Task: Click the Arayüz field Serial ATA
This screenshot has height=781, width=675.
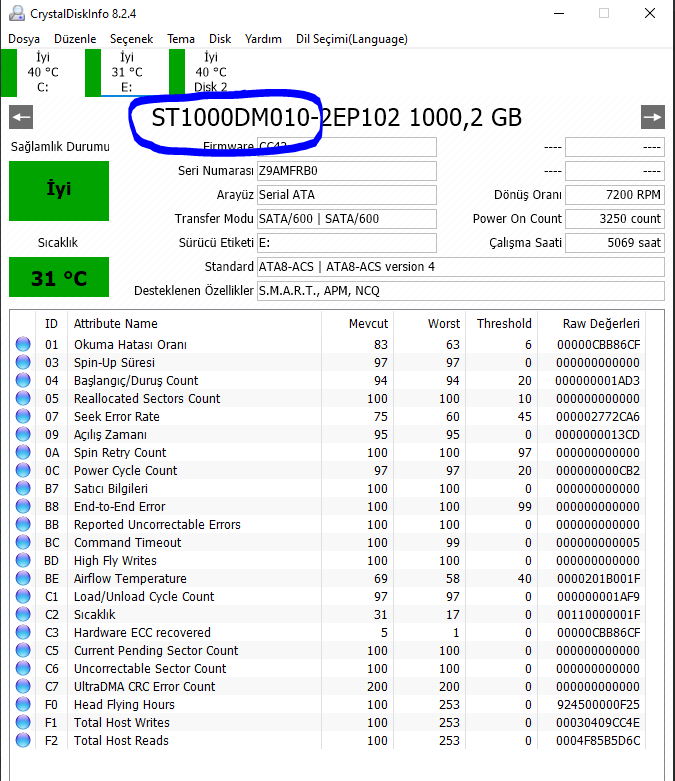Action: (347, 195)
